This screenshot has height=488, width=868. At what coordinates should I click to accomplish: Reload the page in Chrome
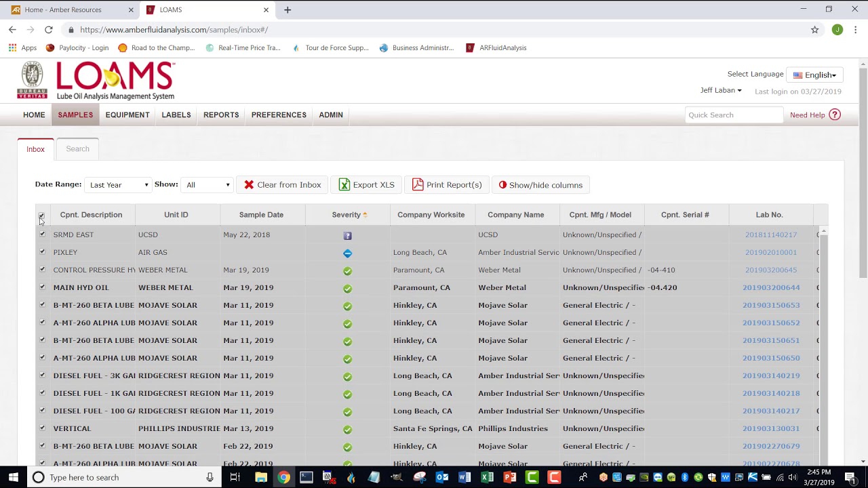[x=49, y=30]
